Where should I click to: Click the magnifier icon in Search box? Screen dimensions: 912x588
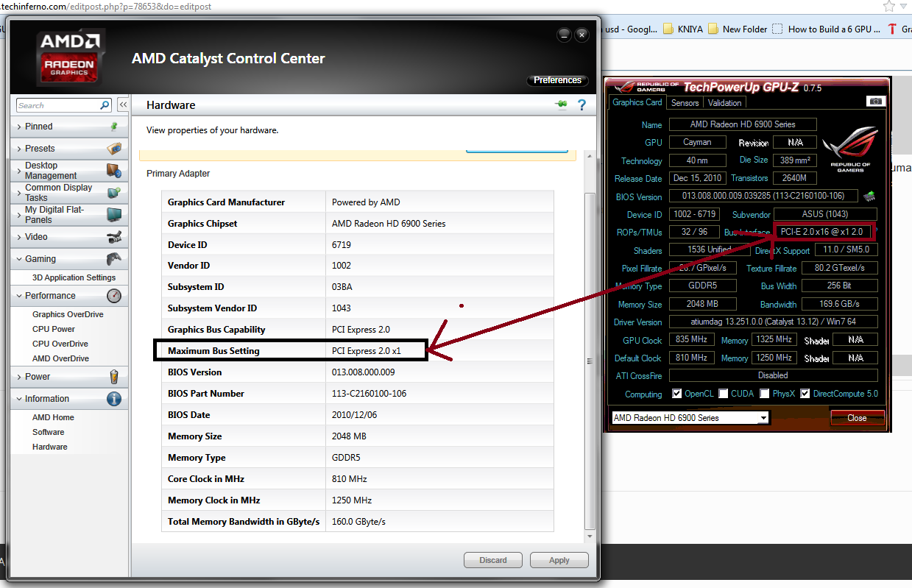[x=105, y=105]
